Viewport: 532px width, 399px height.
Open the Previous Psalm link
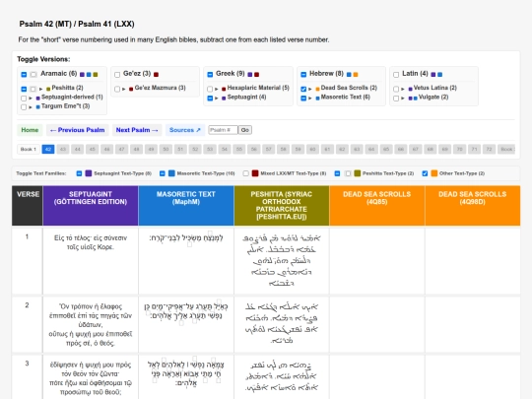pyautogui.click(x=78, y=130)
